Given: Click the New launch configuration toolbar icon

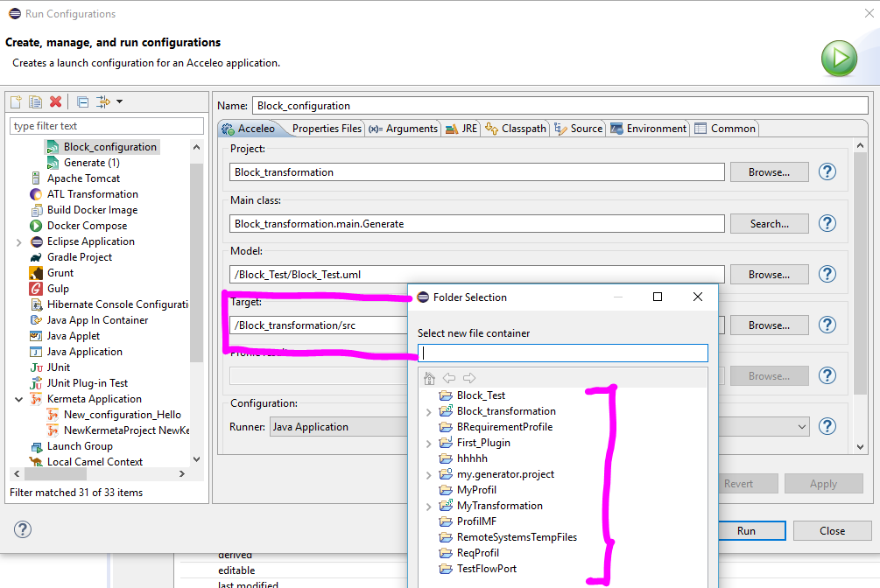Looking at the screenshot, I should coord(16,101).
